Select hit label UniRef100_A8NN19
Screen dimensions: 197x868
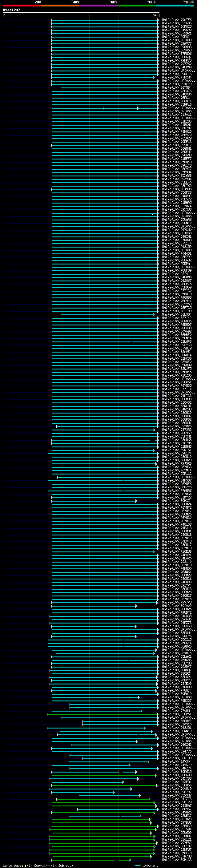(x=177, y=731)
